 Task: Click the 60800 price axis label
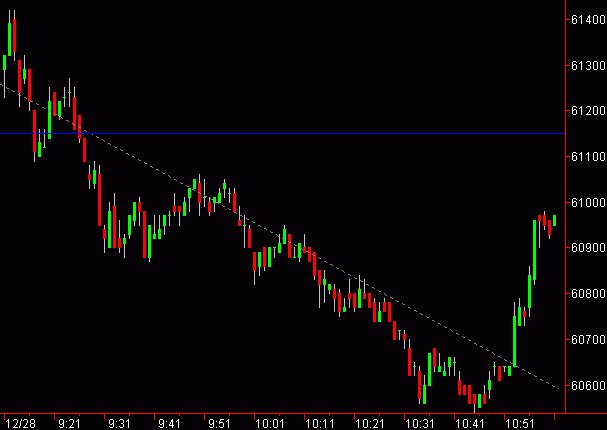pos(588,294)
